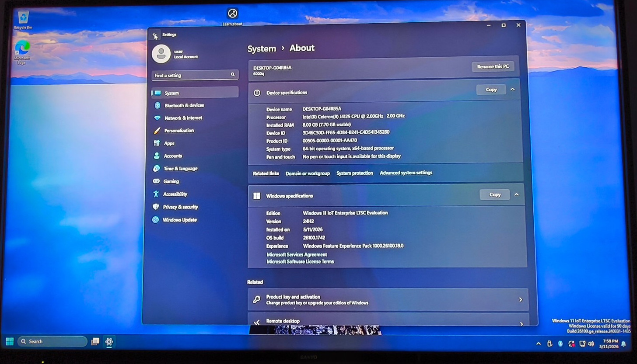The width and height of the screenshot is (637, 364).
Task: Click the Settings gear on the taskbar
Action: pyautogui.click(x=109, y=342)
